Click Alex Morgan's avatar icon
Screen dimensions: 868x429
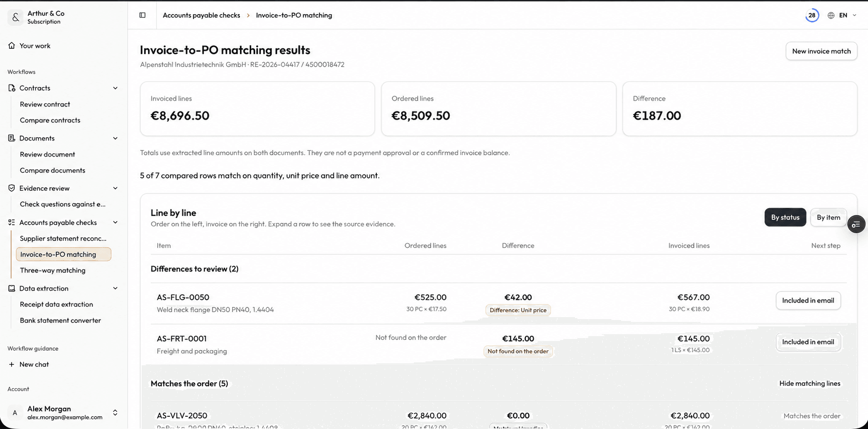coord(15,412)
